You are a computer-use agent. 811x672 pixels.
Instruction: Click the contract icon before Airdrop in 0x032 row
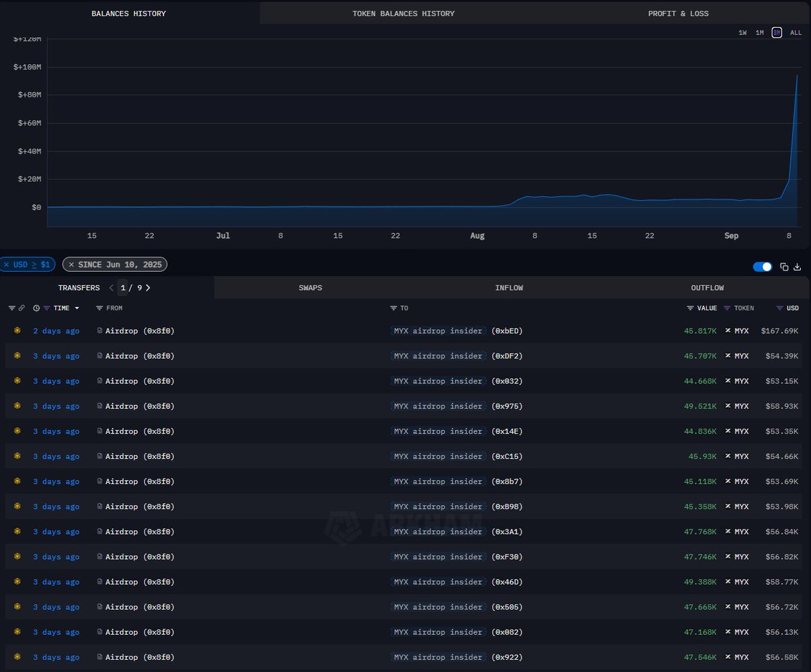(100, 381)
